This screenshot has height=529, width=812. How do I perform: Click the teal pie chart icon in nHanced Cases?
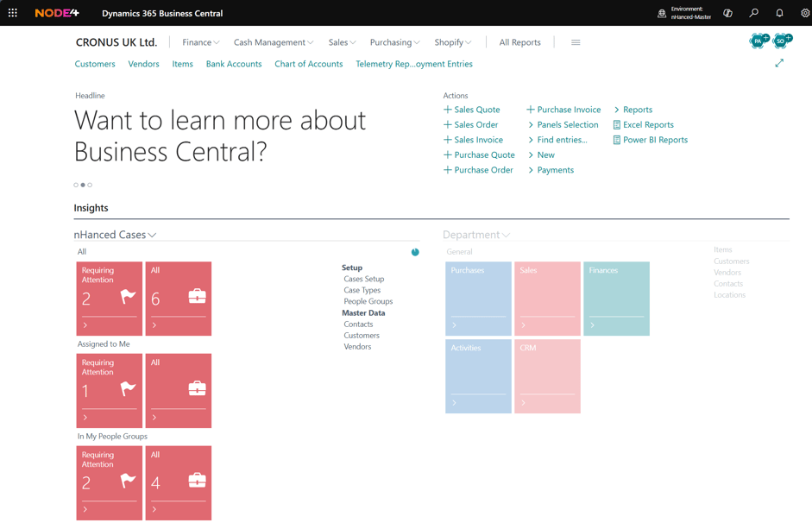pos(415,252)
